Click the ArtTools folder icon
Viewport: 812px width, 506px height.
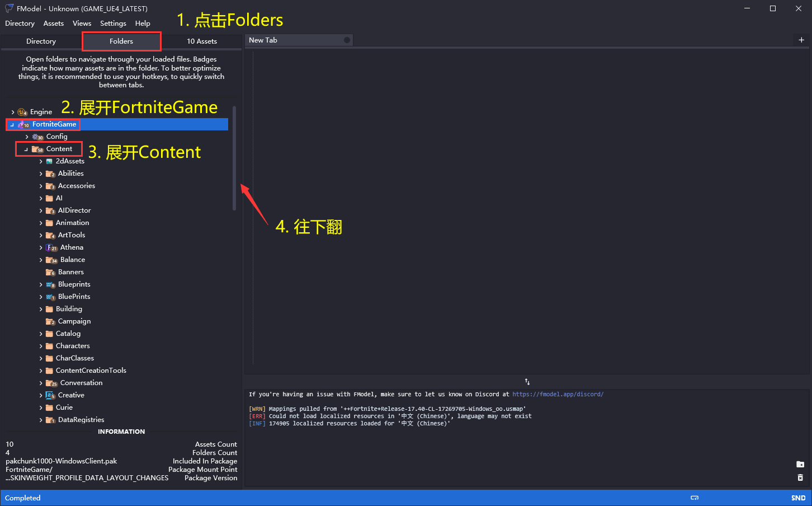tap(50, 235)
